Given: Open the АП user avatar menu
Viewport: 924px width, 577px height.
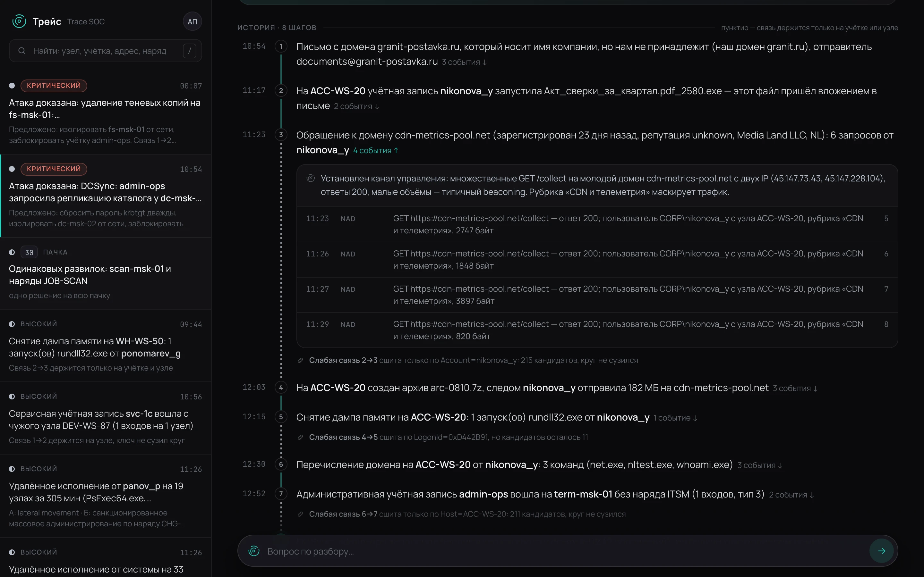Looking at the screenshot, I should point(192,22).
